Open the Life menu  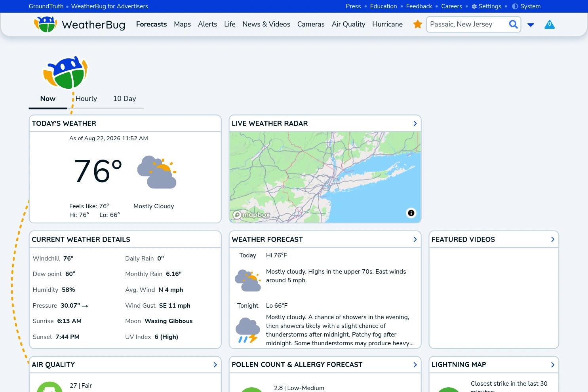point(230,24)
